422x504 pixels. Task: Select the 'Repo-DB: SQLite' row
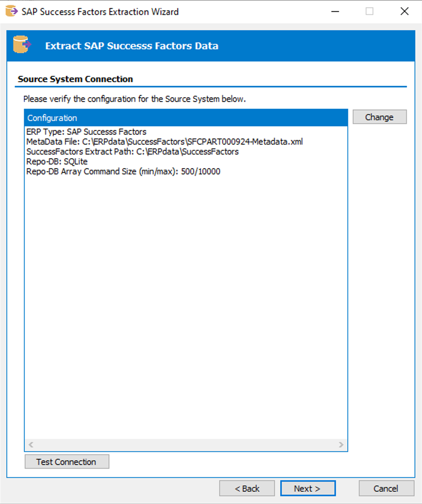[x=186, y=161]
